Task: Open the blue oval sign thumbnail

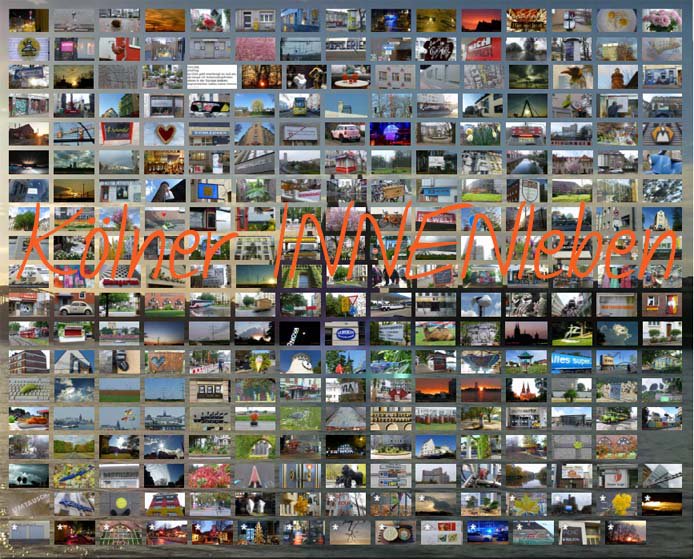Action: pos(345,333)
